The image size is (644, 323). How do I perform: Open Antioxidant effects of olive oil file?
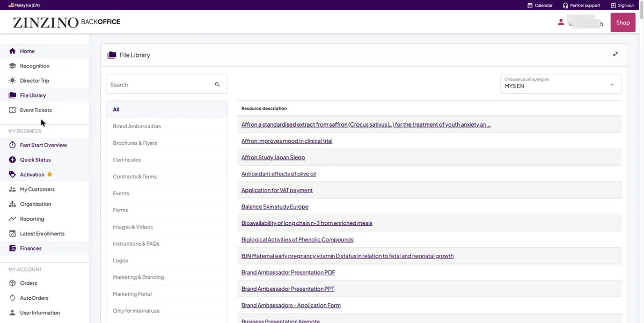[279, 174]
